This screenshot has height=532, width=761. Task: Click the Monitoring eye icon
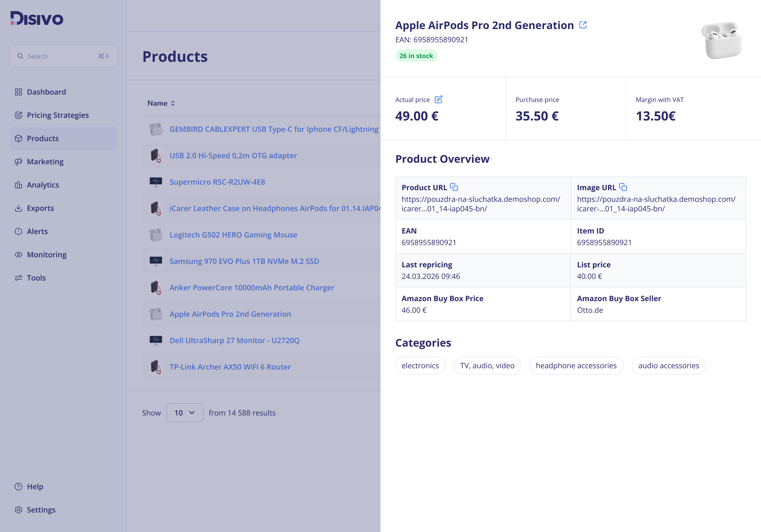(x=18, y=254)
